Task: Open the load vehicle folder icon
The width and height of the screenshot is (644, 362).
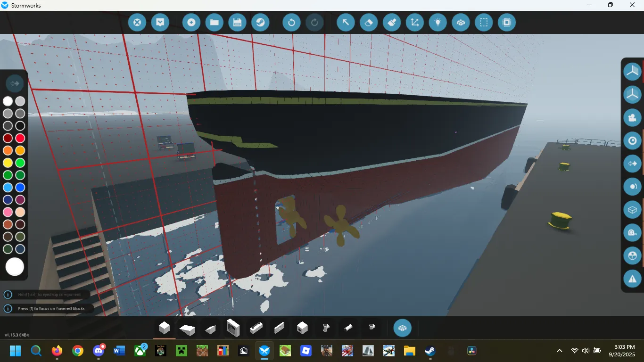Action: (x=214, y=22)
